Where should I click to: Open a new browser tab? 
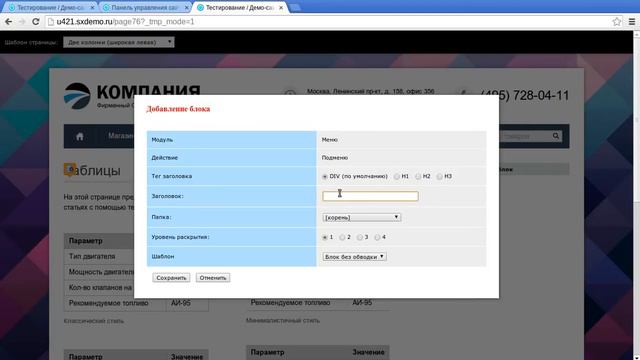point(295,8)
